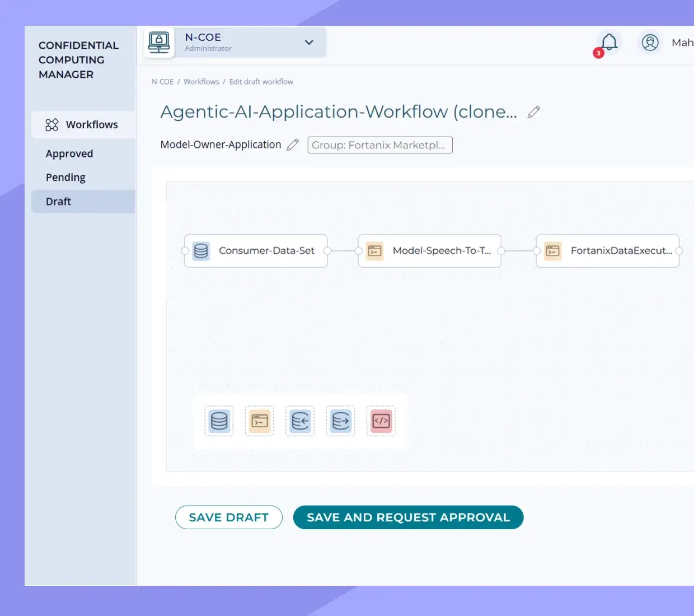Click pencil icon beside Model-Owner-Application
This screenshot has height=616, width=694.
click(x=293, y=145)
